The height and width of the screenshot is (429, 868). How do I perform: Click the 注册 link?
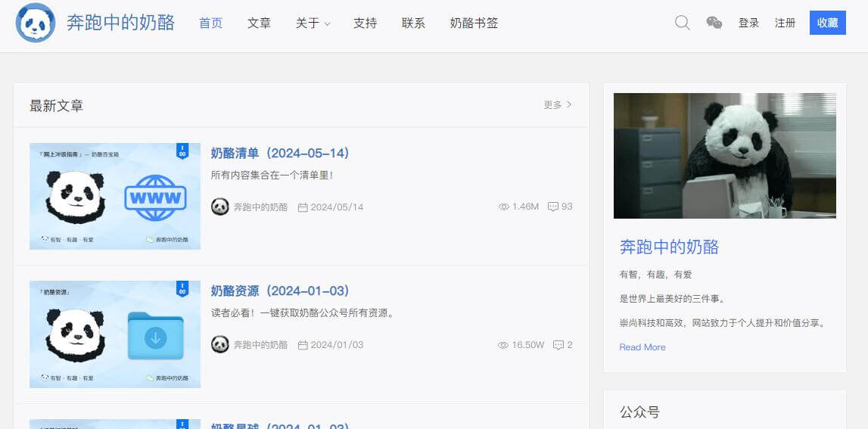785,23
